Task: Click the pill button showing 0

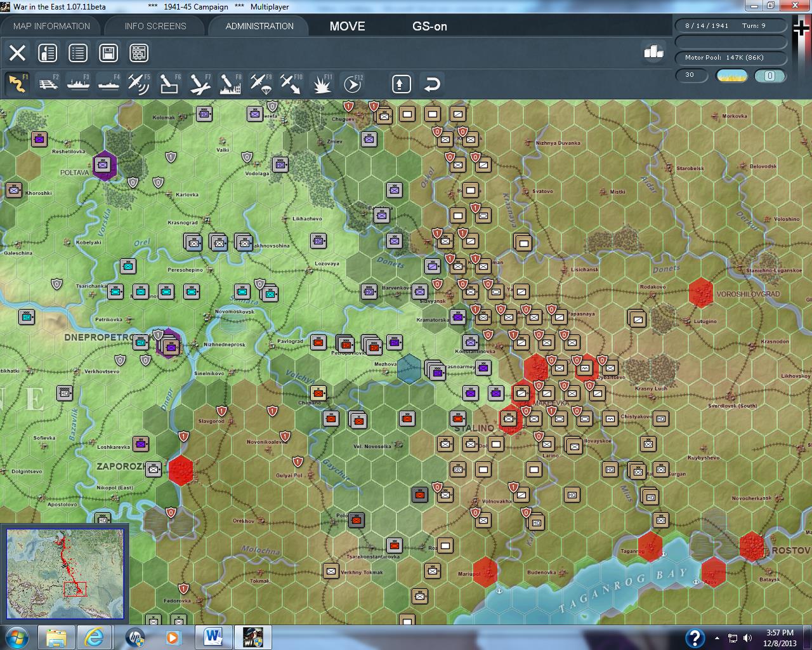Action: (769, 76)
